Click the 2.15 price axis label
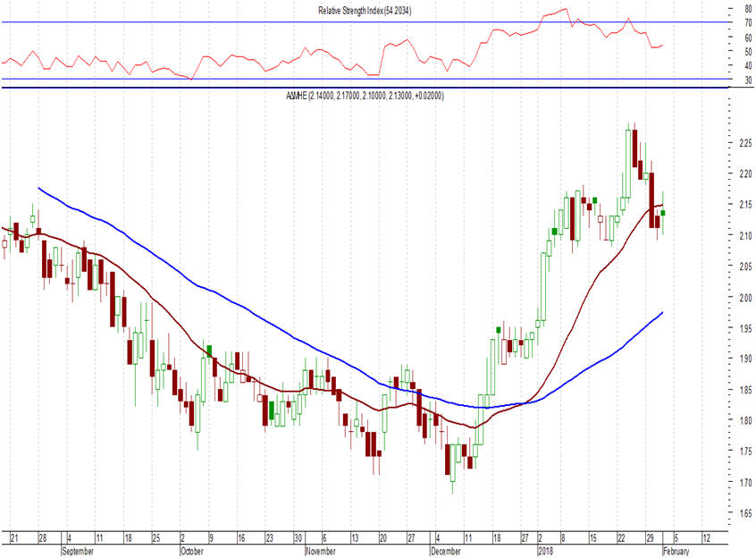Image resolution: width=756 pixels, height=558 pixels. point(745,205)
